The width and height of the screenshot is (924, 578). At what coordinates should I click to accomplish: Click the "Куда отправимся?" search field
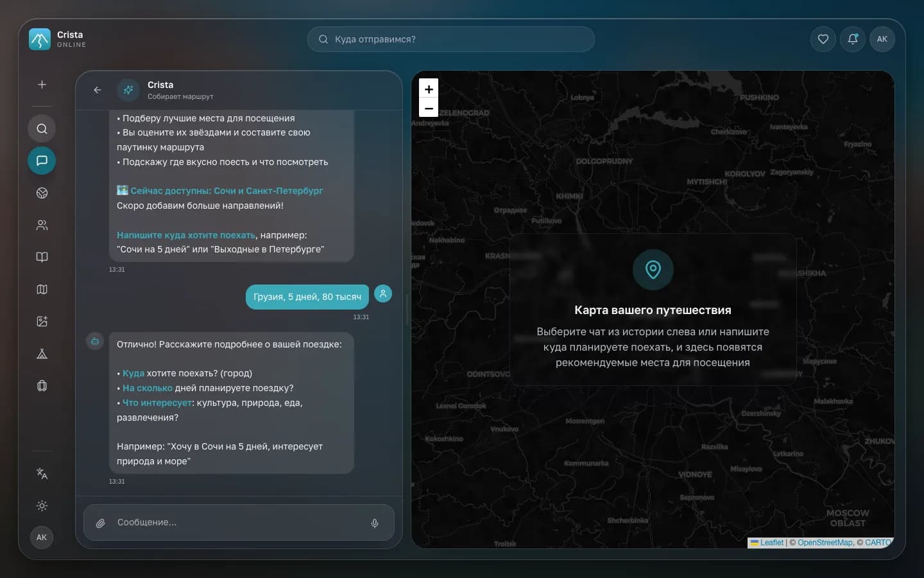pyautogui.click(x=451, y=39)
